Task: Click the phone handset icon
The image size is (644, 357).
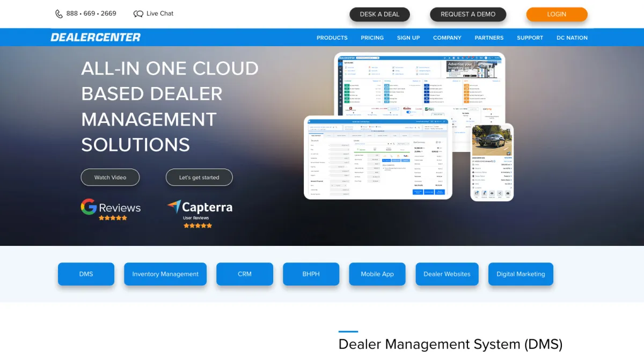Action: pyautogui.click(x=59, y=14)
